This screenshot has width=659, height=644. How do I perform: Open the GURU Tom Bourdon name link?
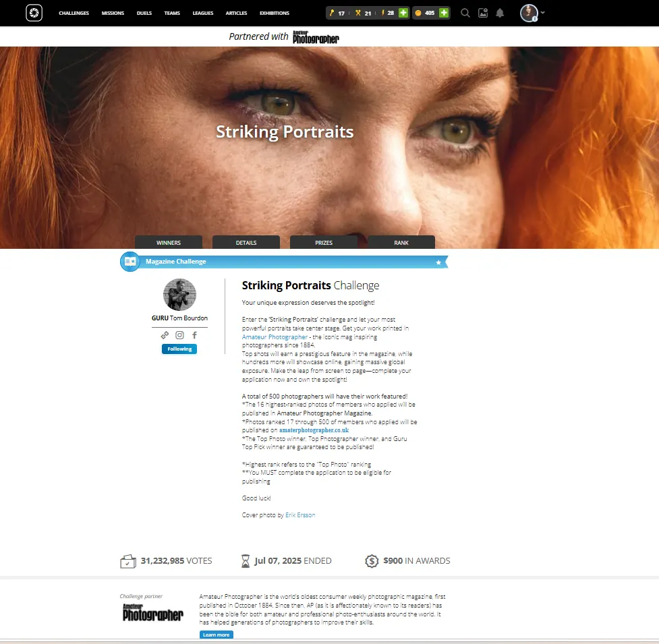pyautogui.click(x=179, y=318)
